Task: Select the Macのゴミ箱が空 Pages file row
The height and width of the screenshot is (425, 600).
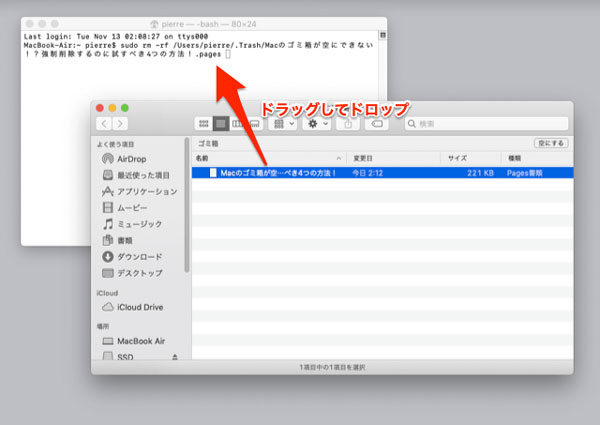Action: coord(383,173)
